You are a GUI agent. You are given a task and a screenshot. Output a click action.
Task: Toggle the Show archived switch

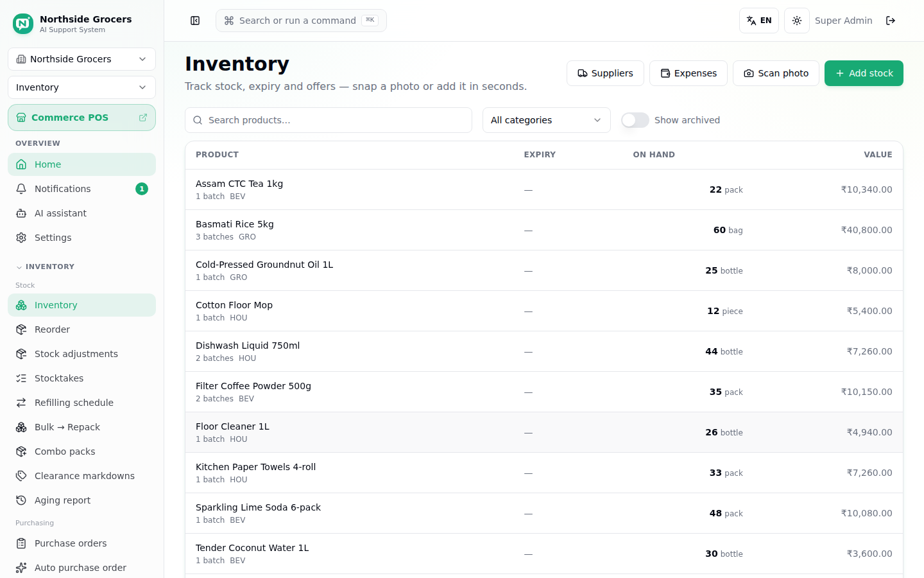tap(635, 120)
